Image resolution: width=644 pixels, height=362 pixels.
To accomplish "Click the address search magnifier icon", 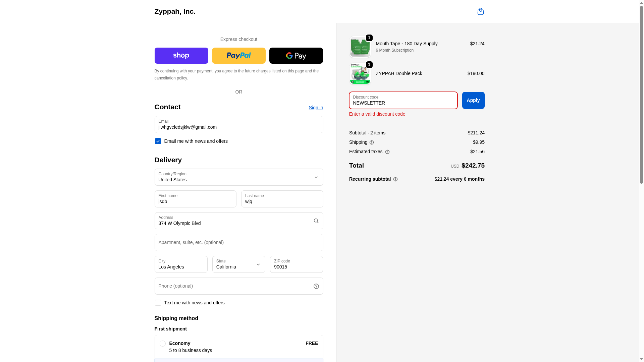I will tap(316, 221).
